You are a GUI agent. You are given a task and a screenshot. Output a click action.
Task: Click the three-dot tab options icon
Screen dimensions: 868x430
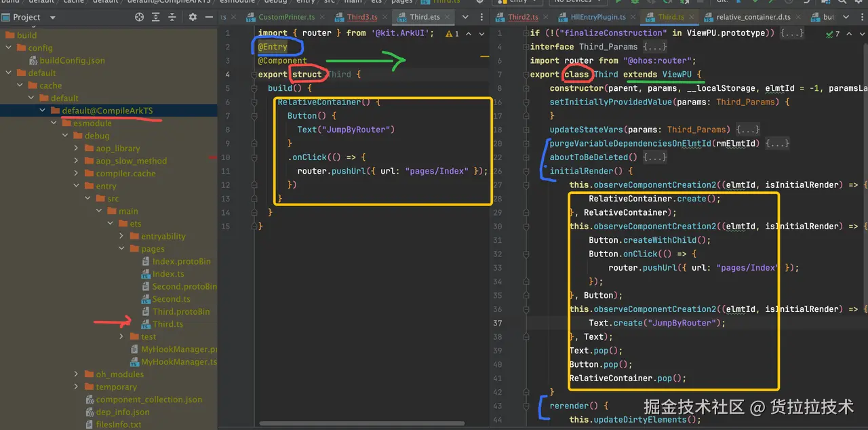pos(481,17)
